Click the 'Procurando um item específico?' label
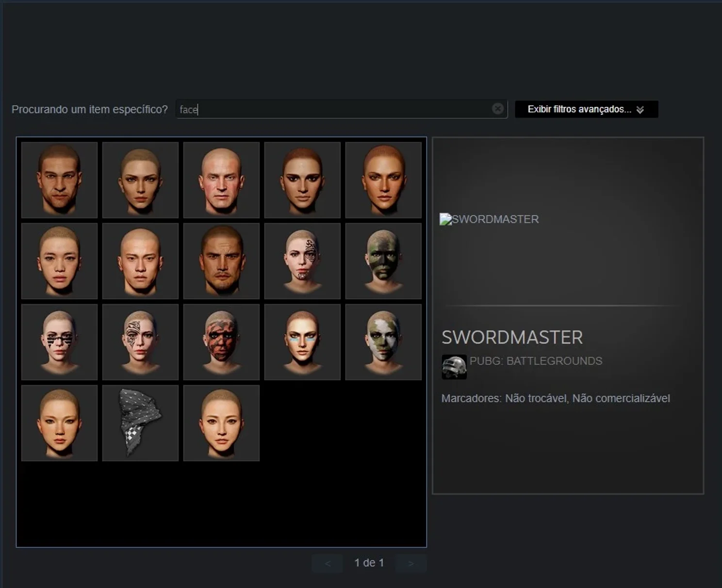Screen dimensions: 722x588 (90, 109)
